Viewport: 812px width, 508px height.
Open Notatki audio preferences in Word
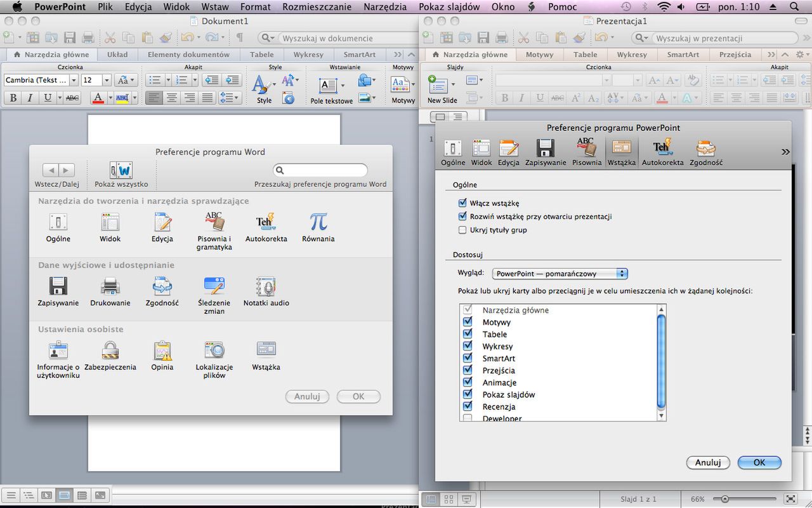(x=266, y=292)
